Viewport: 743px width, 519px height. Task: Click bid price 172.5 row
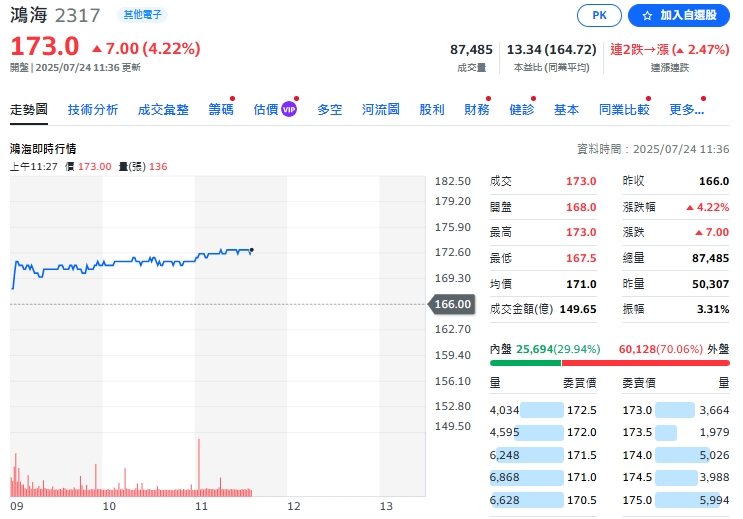point(543,410)
